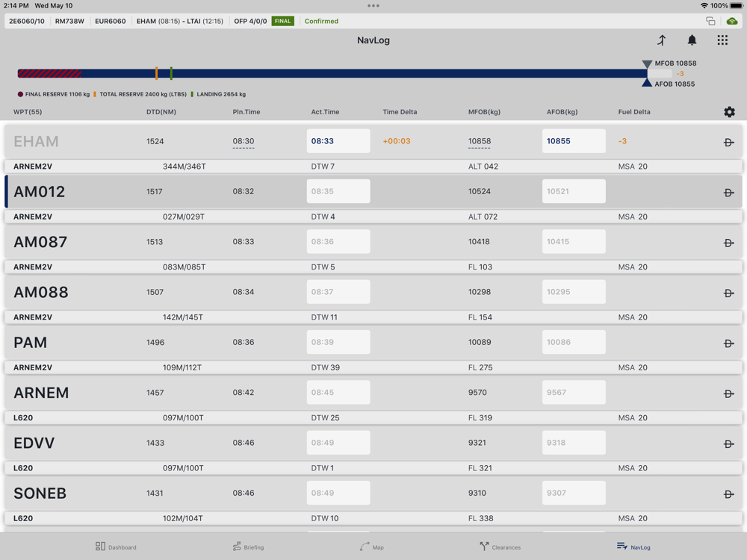The image size is (747, 560).
Task: Open the Map tab
Action: point(371,547)
